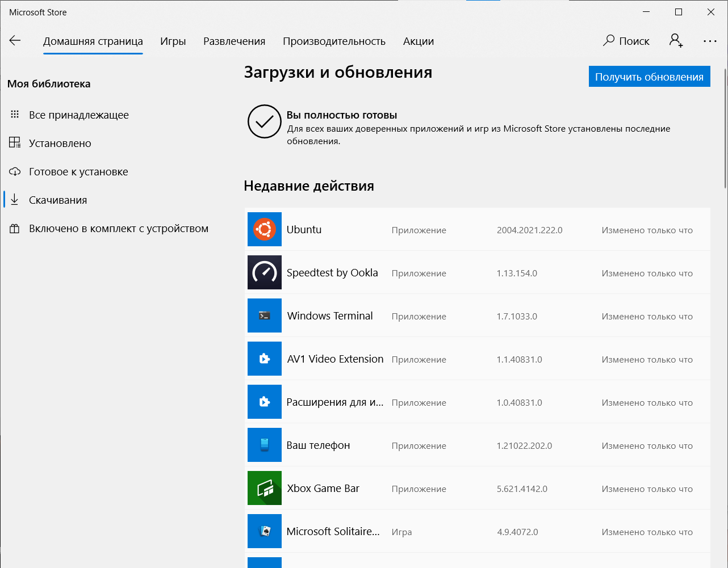Viewport: 728px width, 568px height.
Task: Click the Игра type label
Action: [401, 532]
